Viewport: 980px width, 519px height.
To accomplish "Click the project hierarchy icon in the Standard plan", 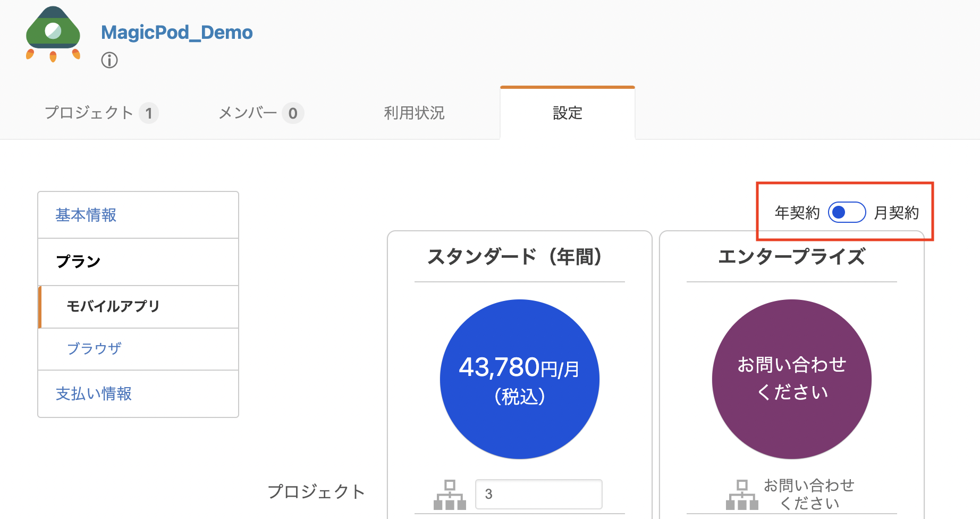I will [x=450, y=495].
